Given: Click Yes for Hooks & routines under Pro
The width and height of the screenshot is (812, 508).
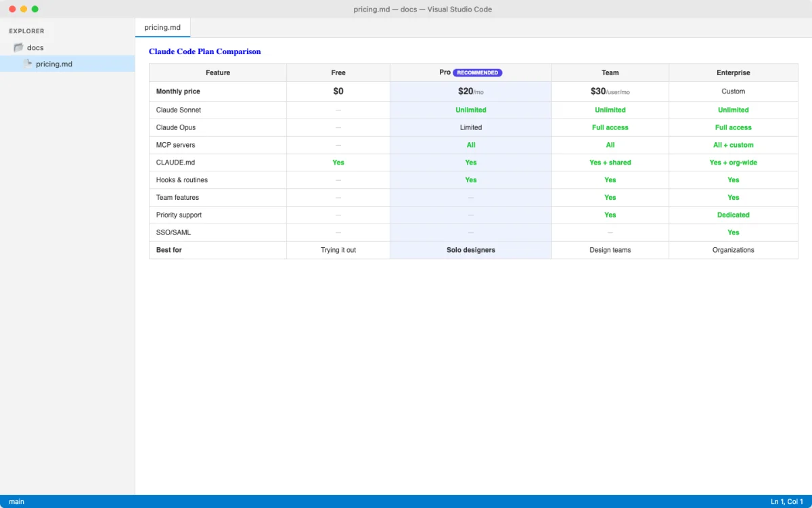Looking at the screenshot, I should tap(471, 180).
